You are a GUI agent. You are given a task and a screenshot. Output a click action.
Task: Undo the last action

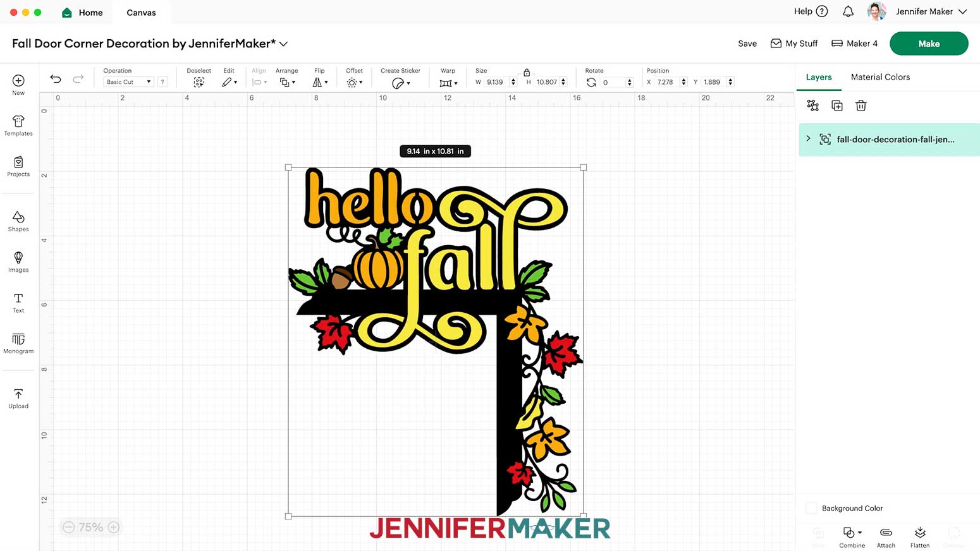(x=56, y=79)
